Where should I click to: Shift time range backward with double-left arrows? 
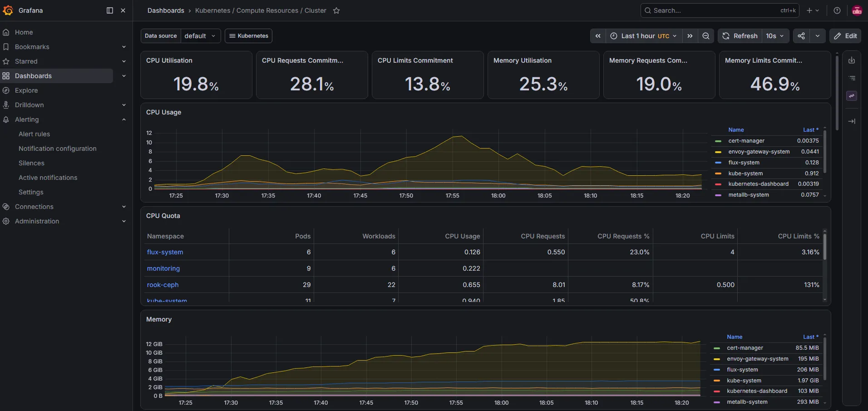598,36
